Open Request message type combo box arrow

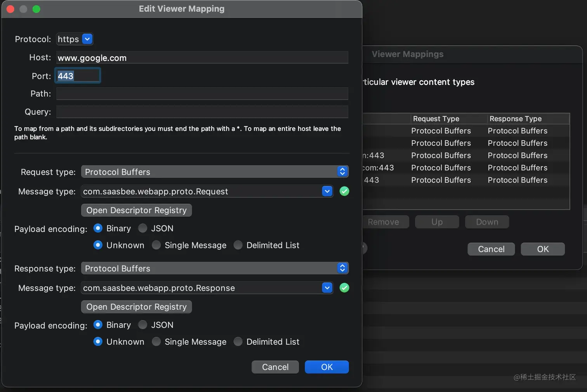point(327,191)
